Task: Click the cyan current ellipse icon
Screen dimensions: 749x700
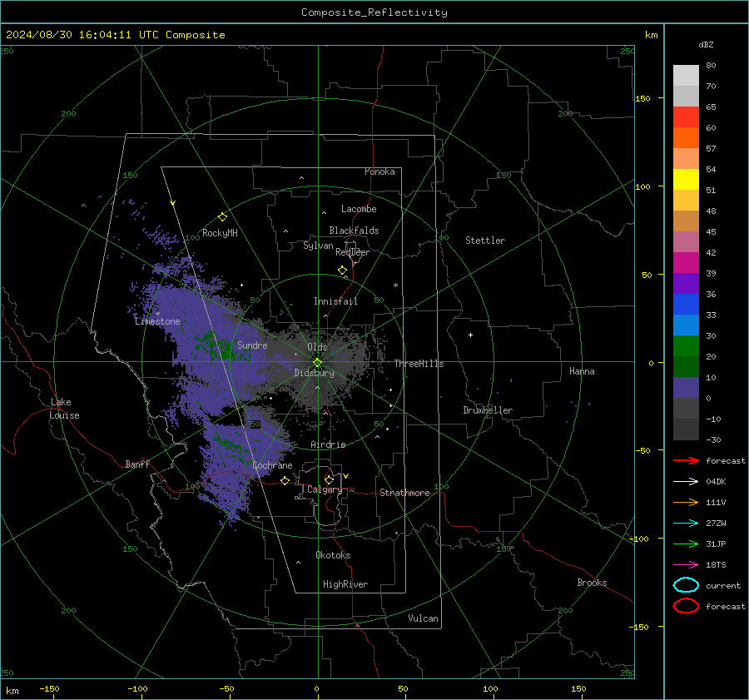Action: click(x=686, y=585)
